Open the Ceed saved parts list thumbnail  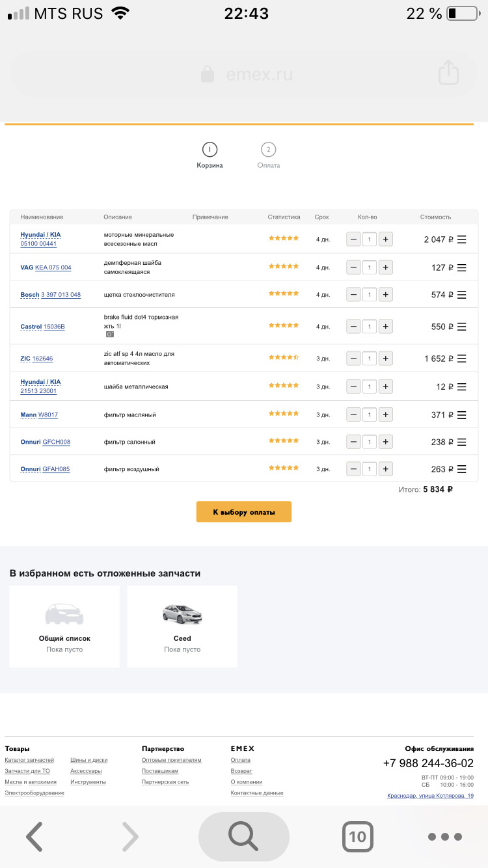[x=182, y=614]
